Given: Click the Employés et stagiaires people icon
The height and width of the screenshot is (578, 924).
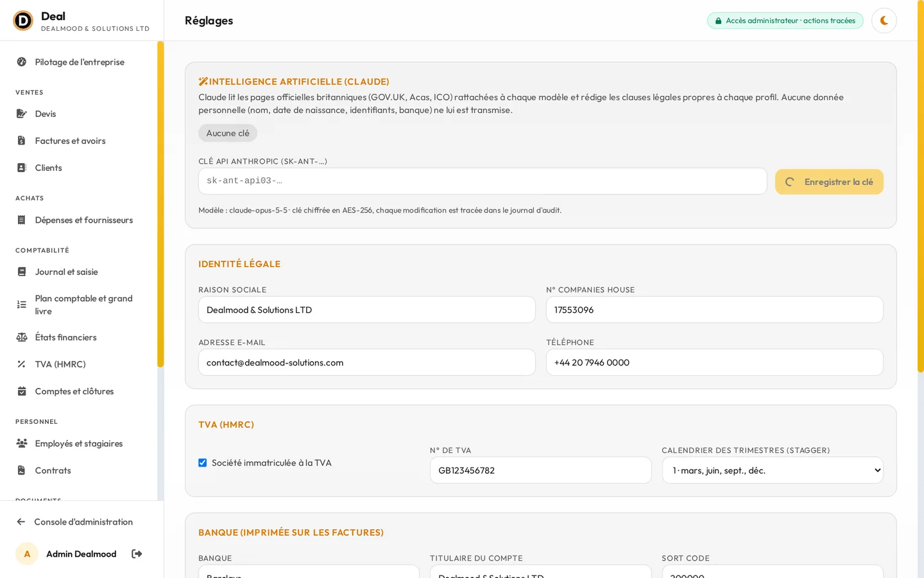Looking at the screenshot, I should click(x=21, y=443).
